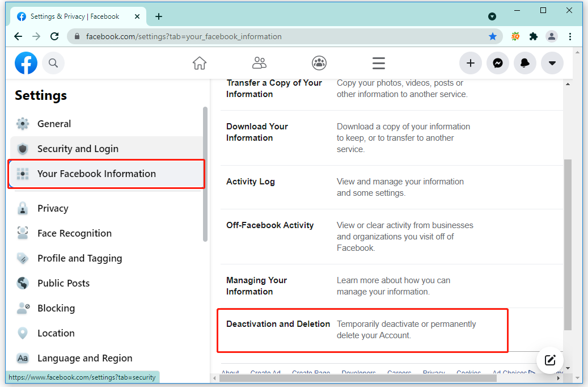This screenshot has height=387, width=588.
Task: Click the Create plus button
Action: [x=470, y=63]
